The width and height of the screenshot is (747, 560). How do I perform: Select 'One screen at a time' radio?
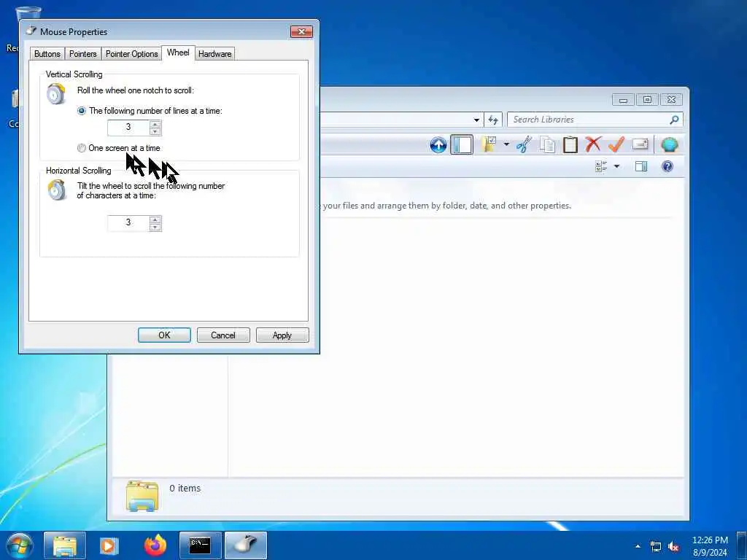click(82, 148)
